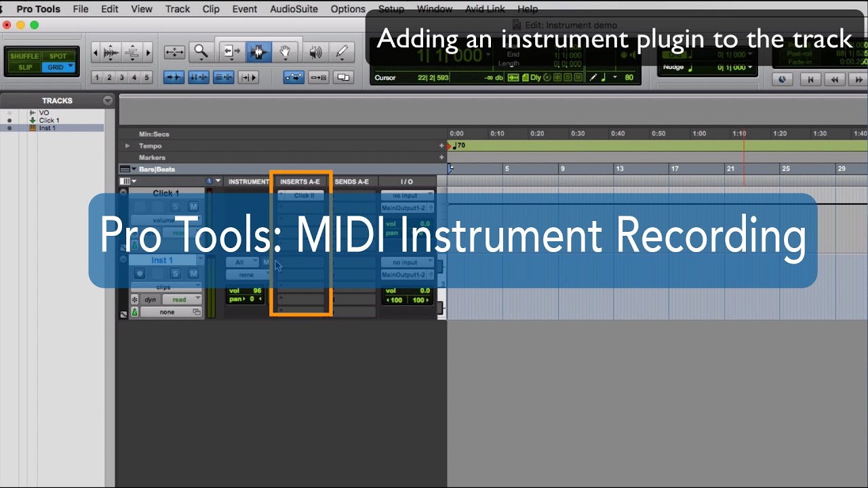Click the MIDI note zoom icon

tap(132, 52)
